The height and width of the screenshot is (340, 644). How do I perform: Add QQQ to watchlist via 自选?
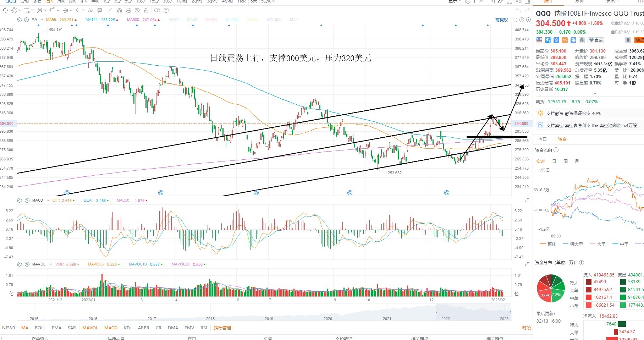[x=596, y=40]
